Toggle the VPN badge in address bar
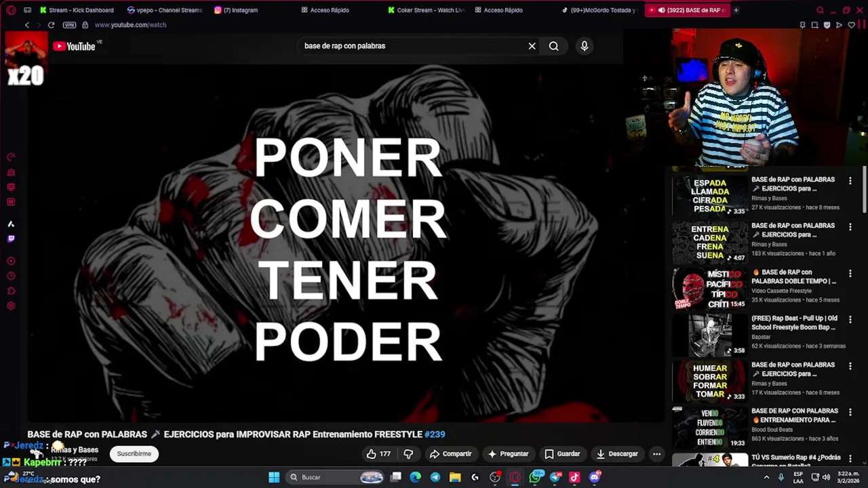This screenshot has height=488, width=868. point(69,25)
